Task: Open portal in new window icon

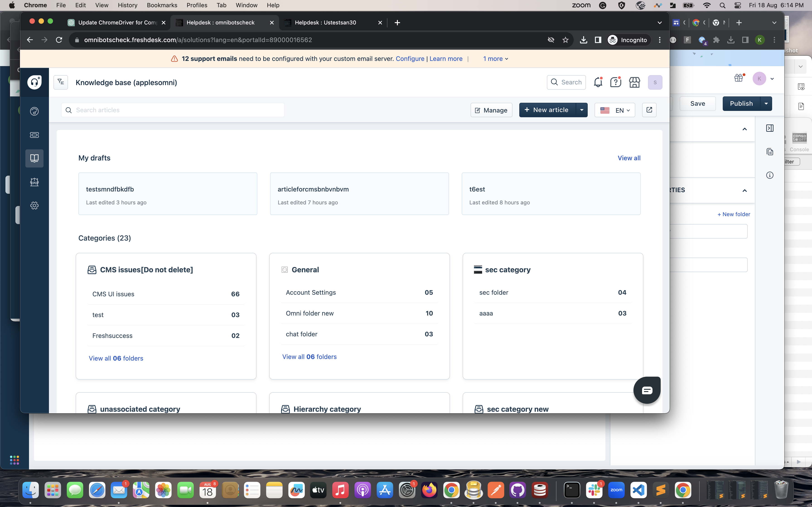Action: coord(649,110)
